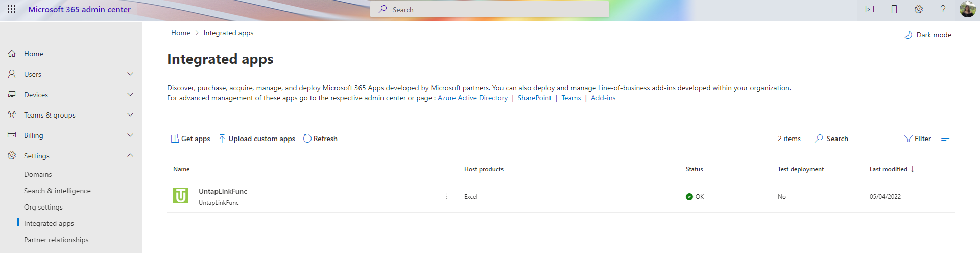Expand the Billing section chevron
Image resolution: width=980 pixels, height=253 pixels.
tap(130, 135)
